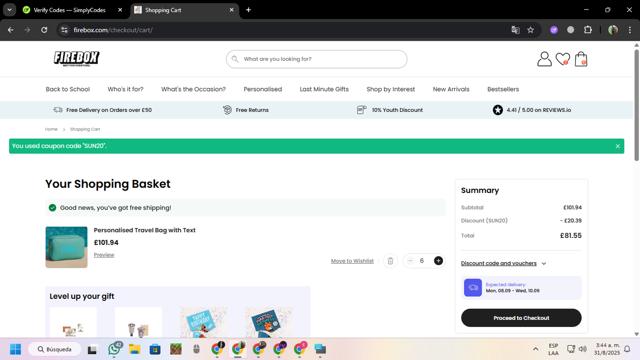This screenshot has height=360, width=640.
Task: Decrease quantity with the minus button
Action: [x=410, y=261]
